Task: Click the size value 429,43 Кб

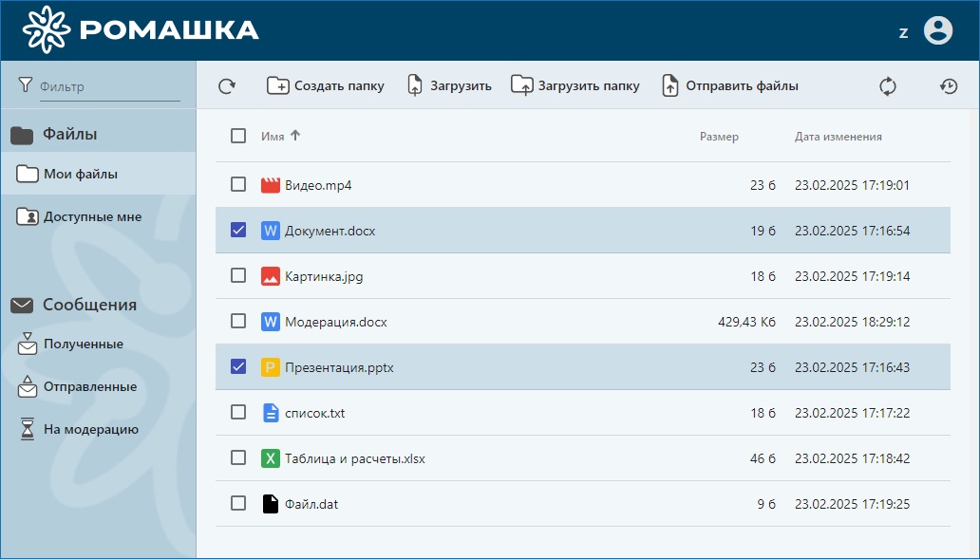Action: tap(747, 322)
